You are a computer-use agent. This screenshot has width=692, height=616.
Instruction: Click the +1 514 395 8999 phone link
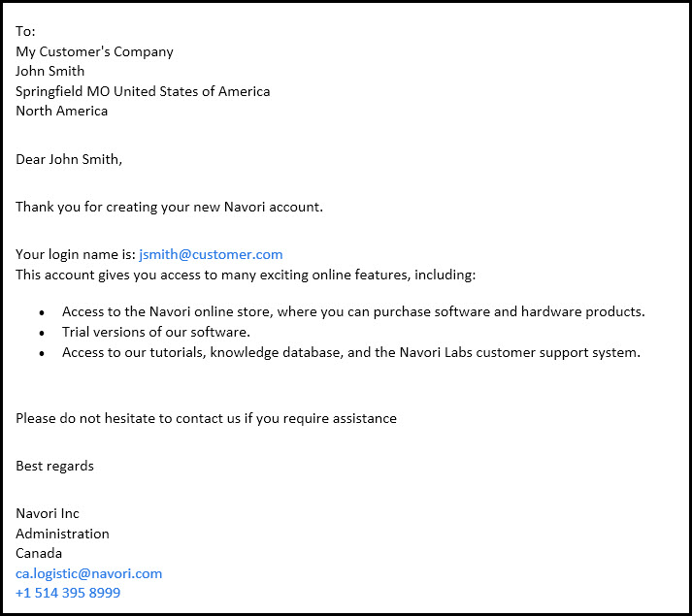pyautogui.click(x=68, y=593)
